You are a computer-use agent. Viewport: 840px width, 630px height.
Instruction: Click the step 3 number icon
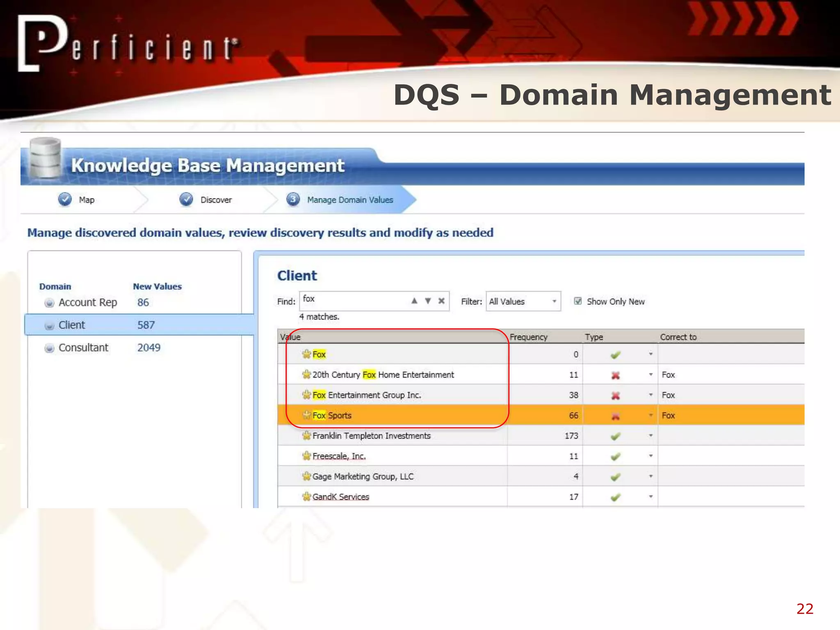(293, 199)
